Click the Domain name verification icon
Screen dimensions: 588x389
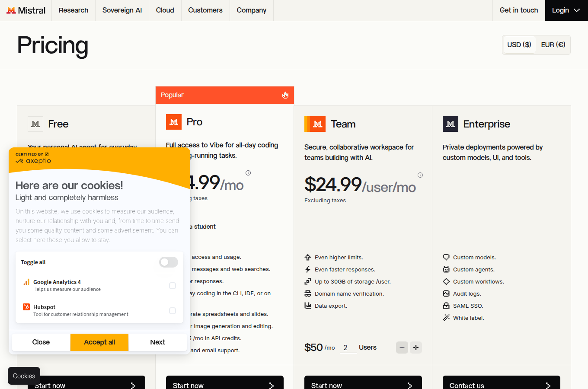[308, 293]
